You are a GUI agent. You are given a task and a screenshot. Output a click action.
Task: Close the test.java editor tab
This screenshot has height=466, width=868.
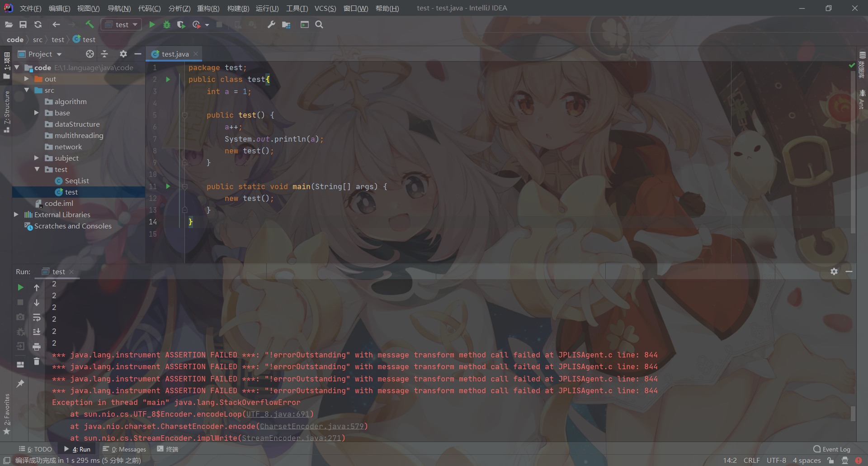point(196,54)
